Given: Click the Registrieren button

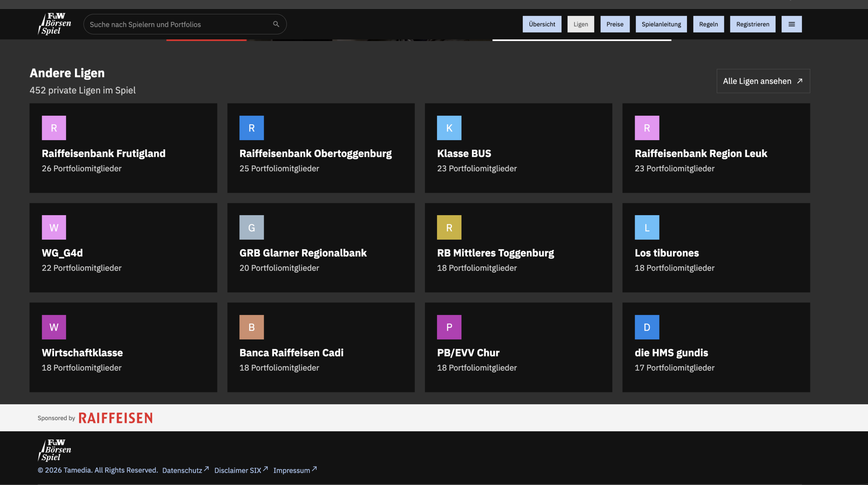Looking at the screenshot, I should point(753,24).
